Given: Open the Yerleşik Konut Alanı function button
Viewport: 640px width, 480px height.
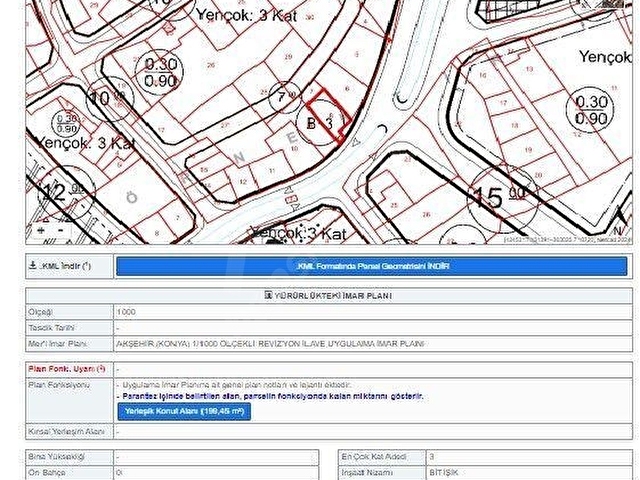Looking at the screenshot, I should (x=184, y=411).
